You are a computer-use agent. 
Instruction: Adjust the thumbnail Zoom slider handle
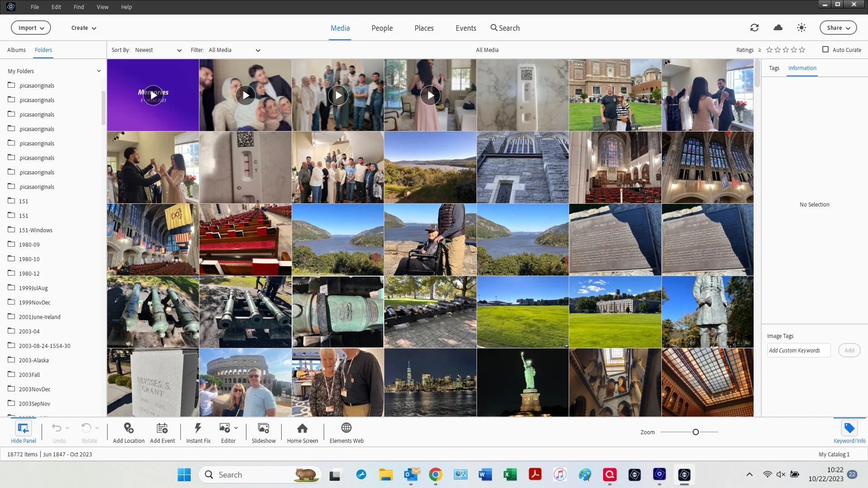click(x=696, y=432)
